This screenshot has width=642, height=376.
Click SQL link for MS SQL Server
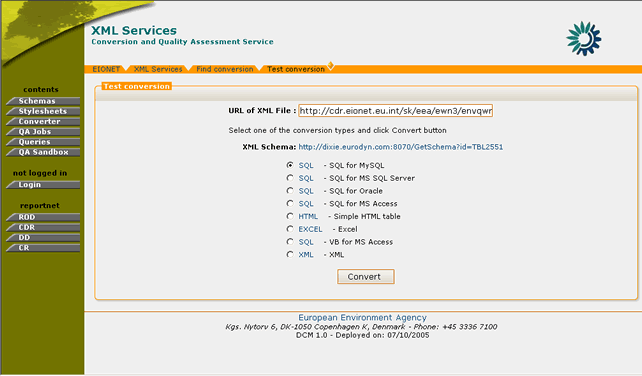(306, 178)
